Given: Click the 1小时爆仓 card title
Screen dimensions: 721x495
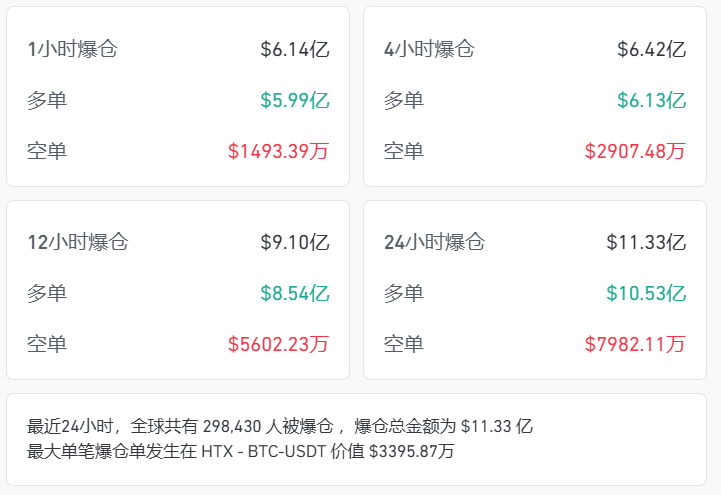Looking at the screenshot, I should click(72, 49).
